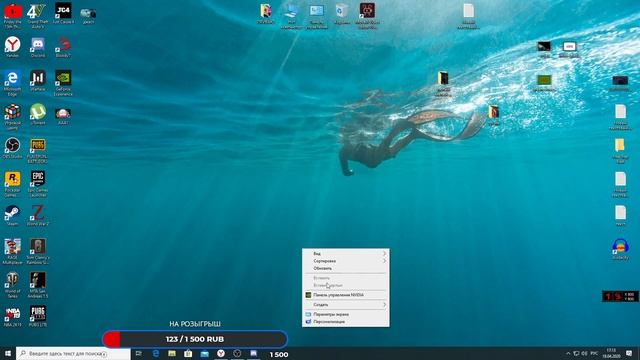The image size is (640, 360).
Task: Launch OBS Studio from the desktop
Action: (x=12, y=148)
